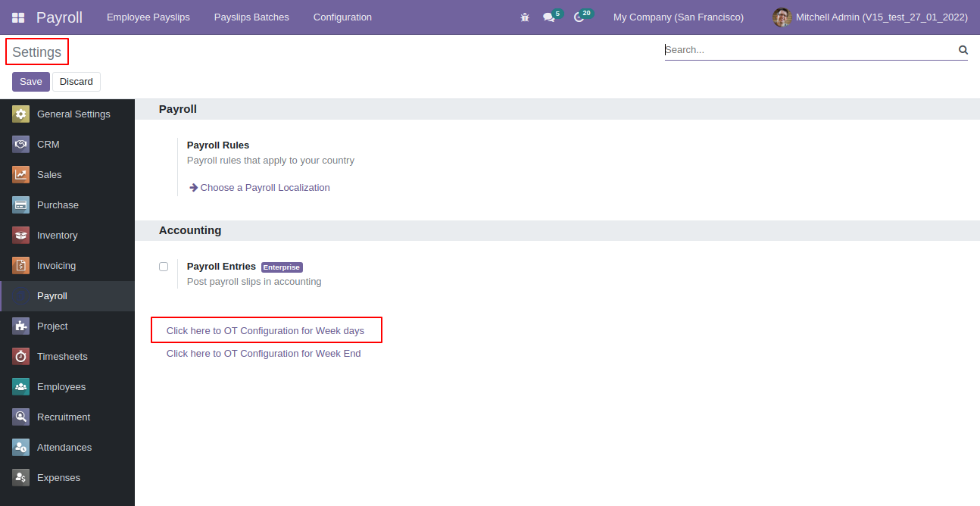Open the Payslips Batches menu
Viewport: 980px width, 506px height.
point(251,17)
